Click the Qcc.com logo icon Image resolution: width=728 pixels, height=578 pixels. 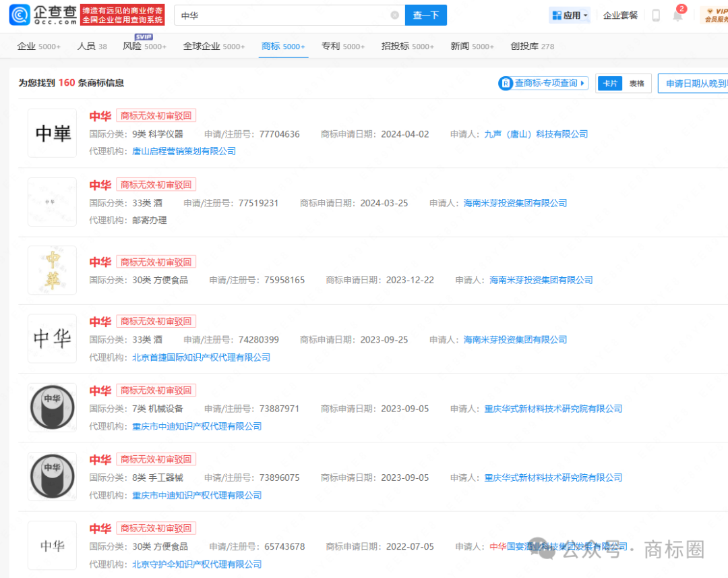pyautogui.click(x=20, y=15)
